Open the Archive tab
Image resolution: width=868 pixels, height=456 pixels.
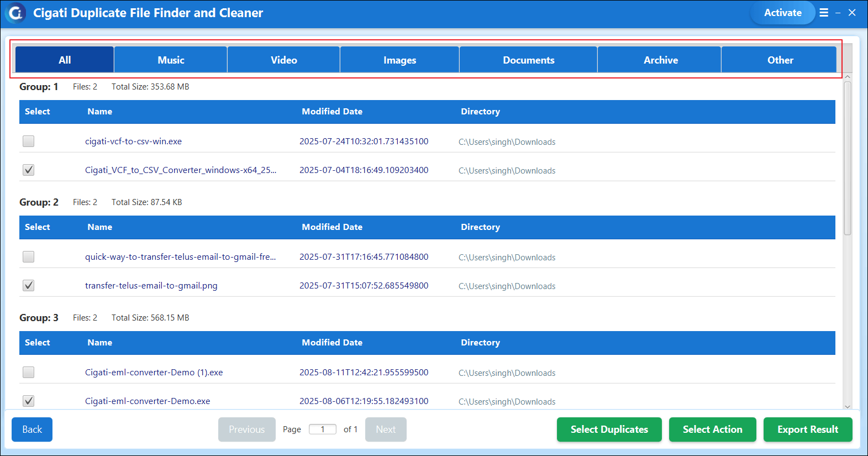(x=660, y=60)
